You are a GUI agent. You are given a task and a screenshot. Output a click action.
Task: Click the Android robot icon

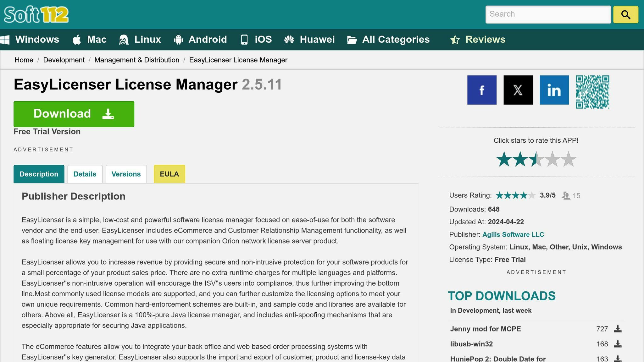coord(178,40)
